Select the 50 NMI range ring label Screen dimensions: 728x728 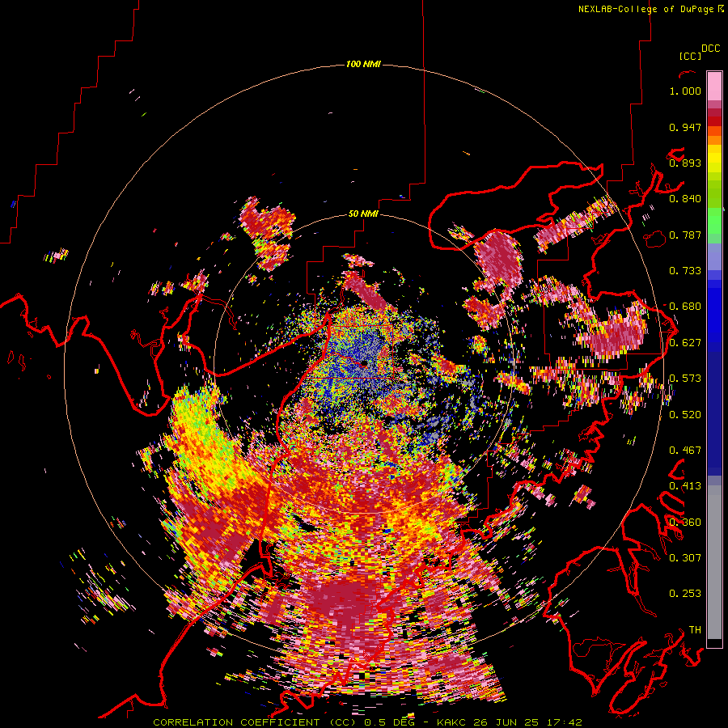pos(363,214)
